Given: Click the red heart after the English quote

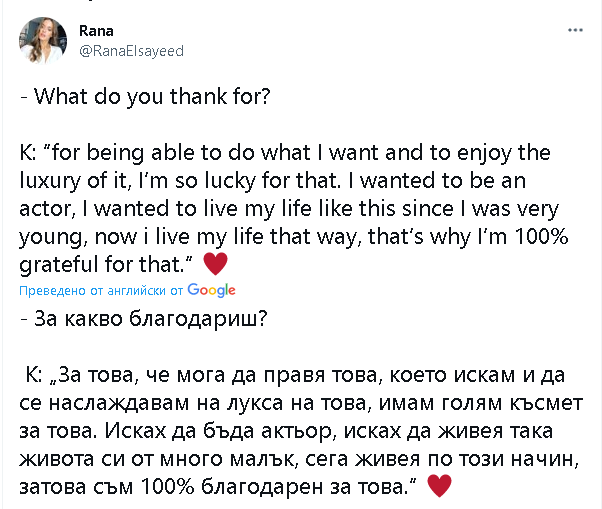Looking at the screenshot, I should (x=215, y=264).
